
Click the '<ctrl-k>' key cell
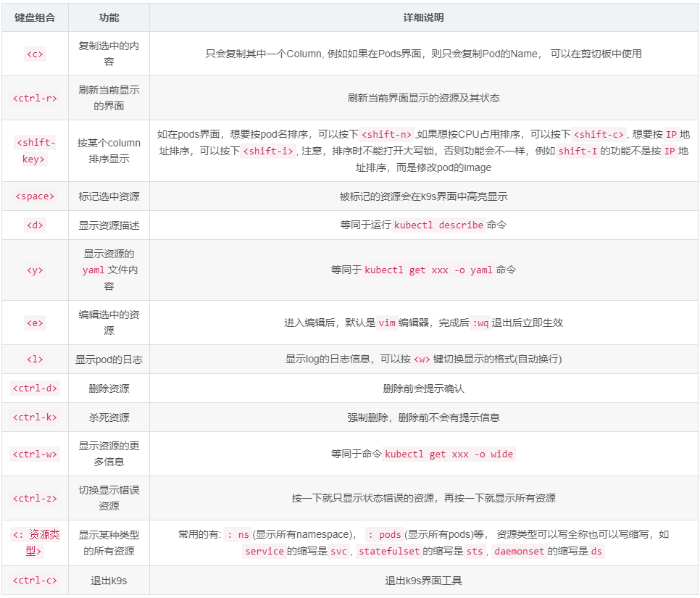[35, 417]
